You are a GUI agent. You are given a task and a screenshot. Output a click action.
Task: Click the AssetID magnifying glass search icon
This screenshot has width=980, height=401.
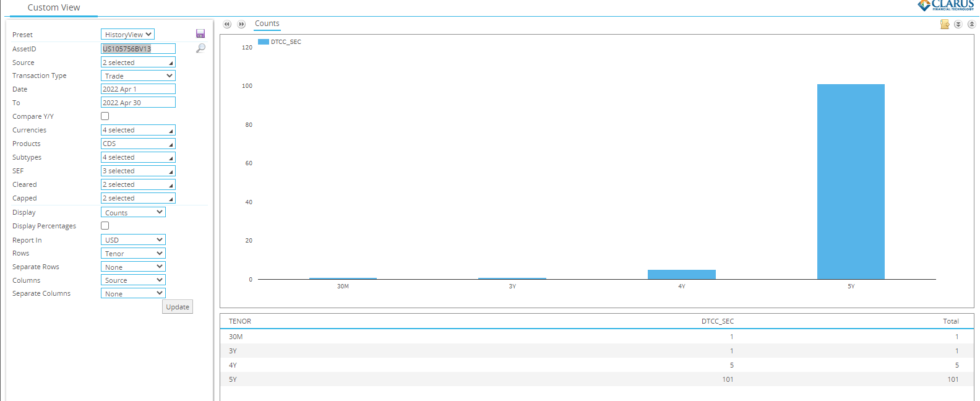[x=200, y=48]
